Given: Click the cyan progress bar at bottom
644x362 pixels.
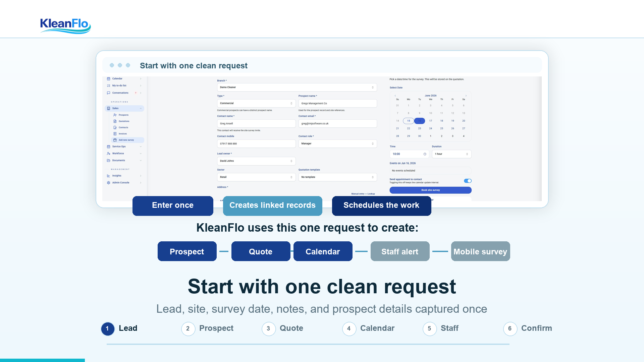Looking at the screenshot, I should (x=42, y=360).
